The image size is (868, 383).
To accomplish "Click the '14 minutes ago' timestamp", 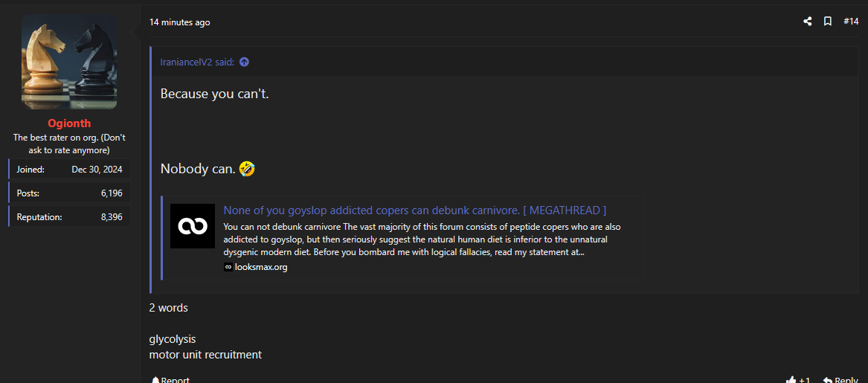I will [179, 22].
